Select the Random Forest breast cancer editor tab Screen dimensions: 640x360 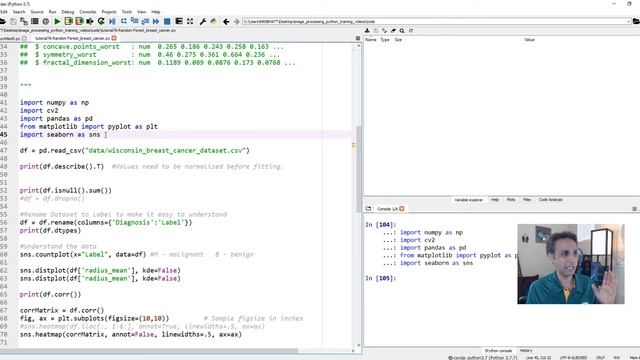coord(72,38)
